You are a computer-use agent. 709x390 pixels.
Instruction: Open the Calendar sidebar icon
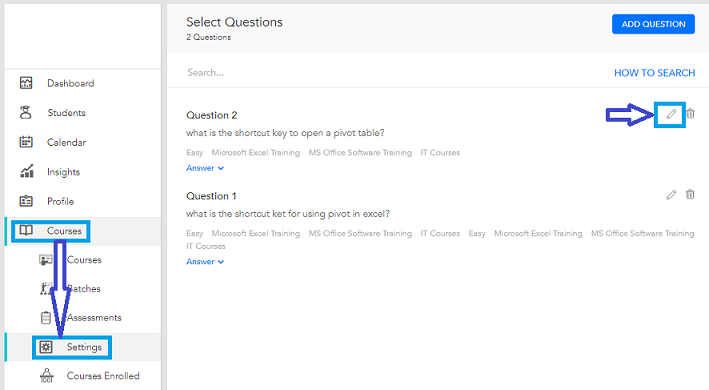coord(26,142)
